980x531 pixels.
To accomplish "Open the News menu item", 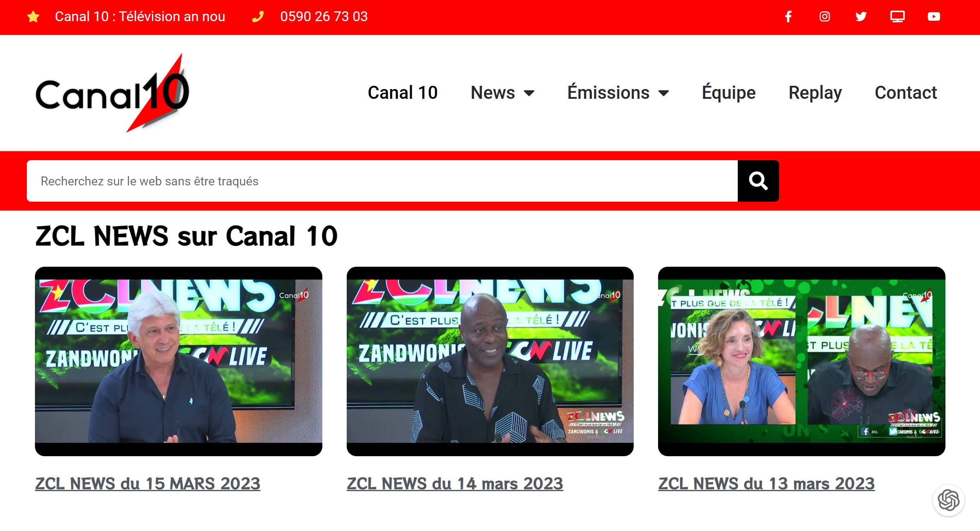I will (493, 93).
